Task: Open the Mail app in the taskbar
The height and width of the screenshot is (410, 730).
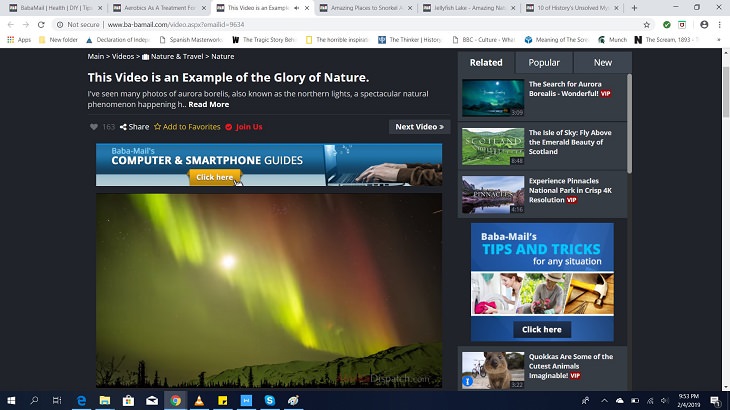Action: pyautogui.click(x=152, y=400)
